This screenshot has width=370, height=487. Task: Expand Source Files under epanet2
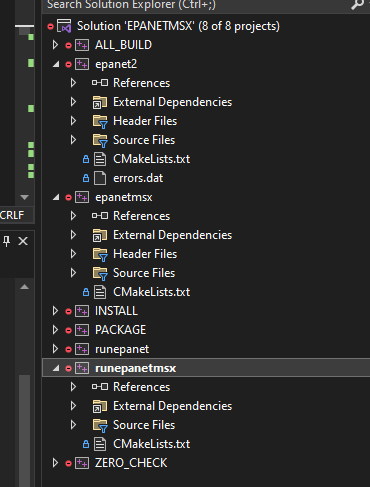coord(73,140)
